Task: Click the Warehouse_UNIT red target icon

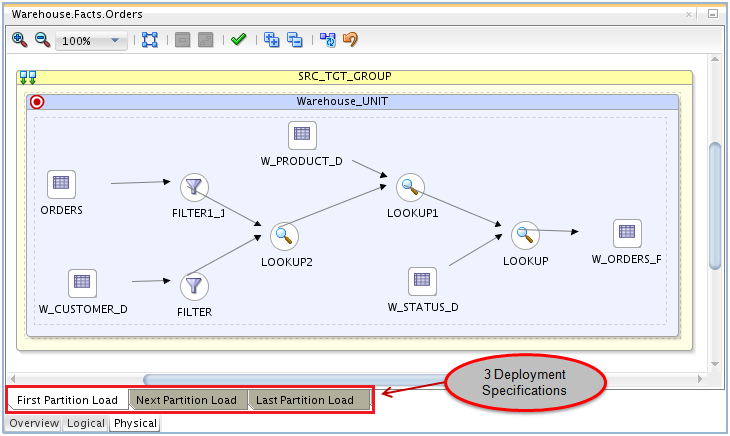Action: 38,102
